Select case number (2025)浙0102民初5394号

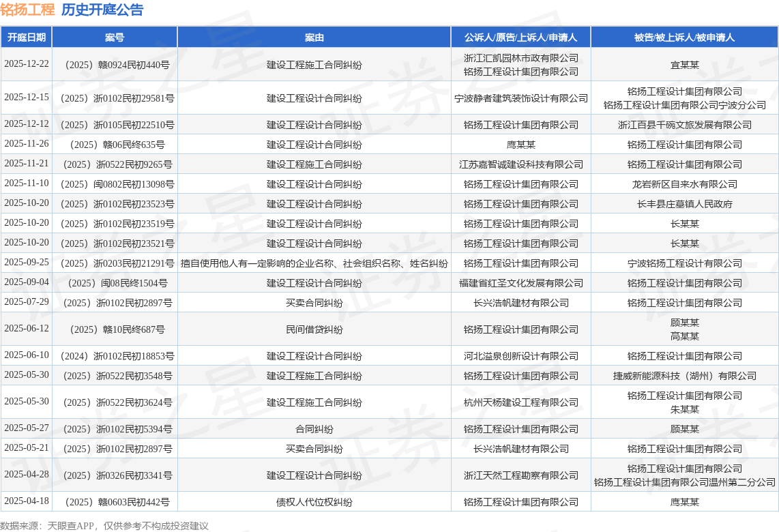(x=115, y=429)
